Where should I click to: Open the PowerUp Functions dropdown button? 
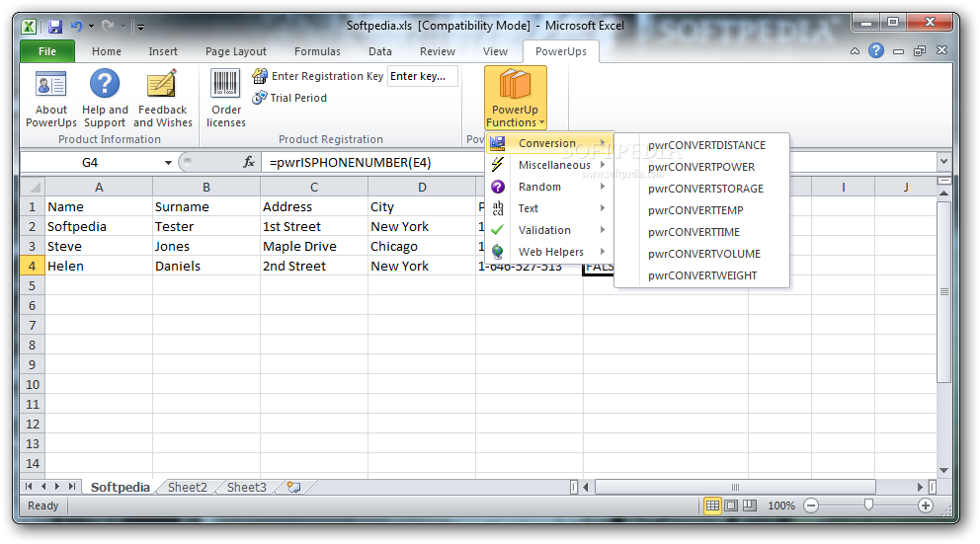tap(515, 98)
